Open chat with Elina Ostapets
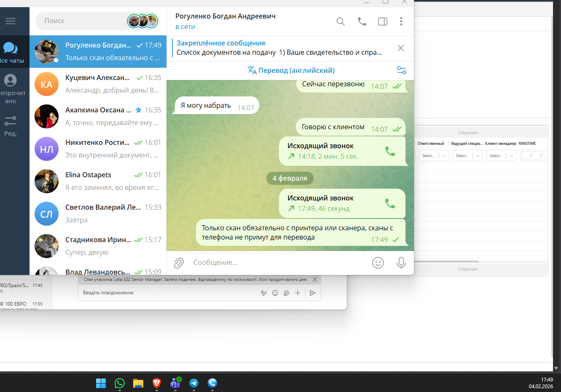The width and height of the screenshot is (561, 392). pyautogui.click(x=98, y=181)
